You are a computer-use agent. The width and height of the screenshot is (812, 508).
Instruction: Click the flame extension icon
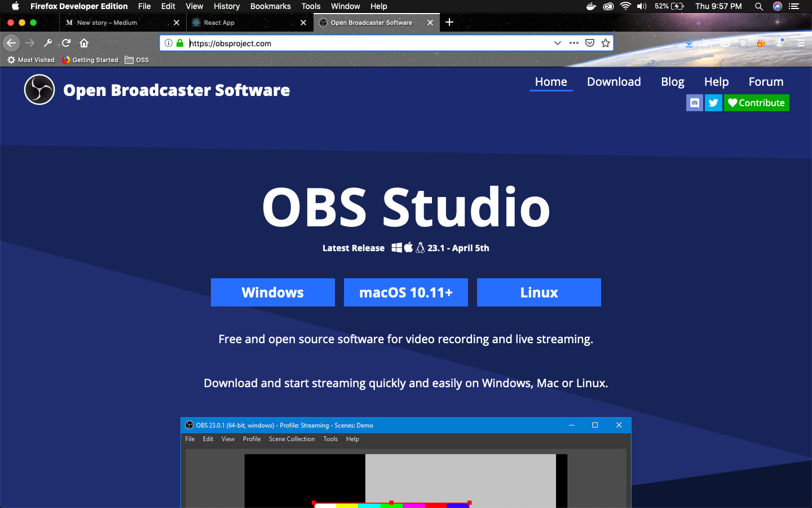coord(761,43)
